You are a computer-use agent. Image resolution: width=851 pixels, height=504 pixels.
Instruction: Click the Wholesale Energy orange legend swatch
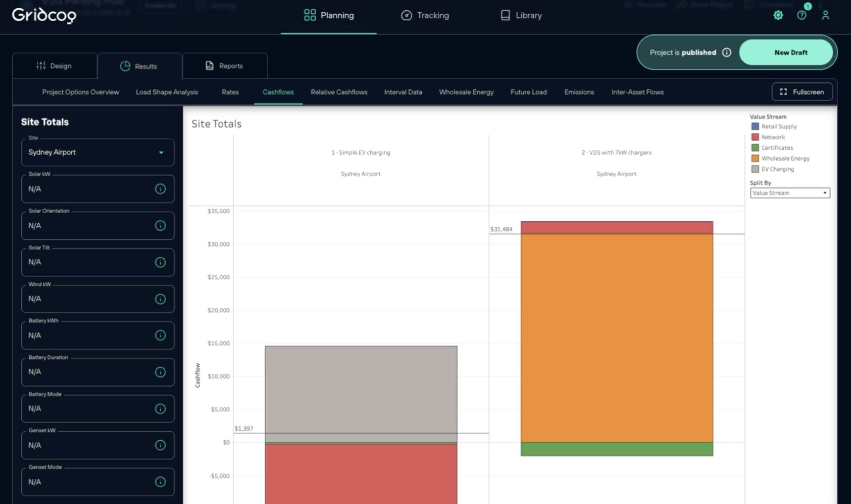pos(755,158)
